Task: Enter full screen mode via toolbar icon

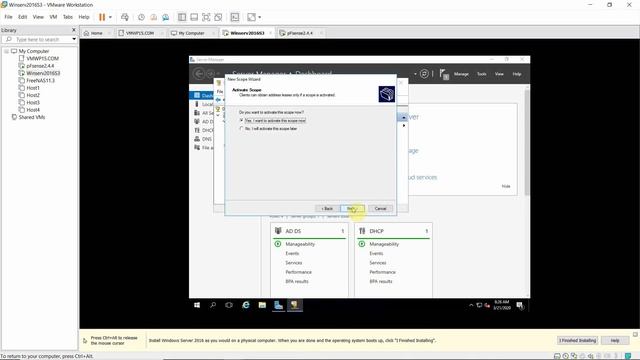Action: pos(206,17)
